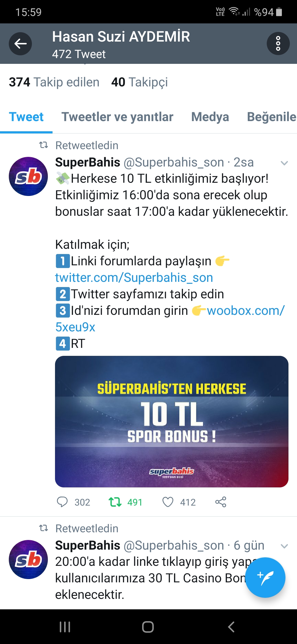Open the 10 TL Spor Bonus image
Image resolution: width=297 pixels, height=644 pixels.
tap(172, 422)
